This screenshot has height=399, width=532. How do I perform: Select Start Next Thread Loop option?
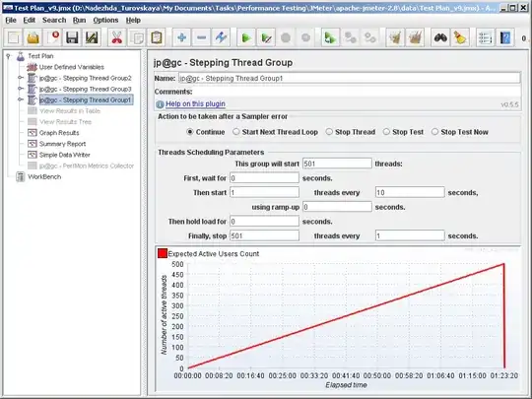pos(236,132)
